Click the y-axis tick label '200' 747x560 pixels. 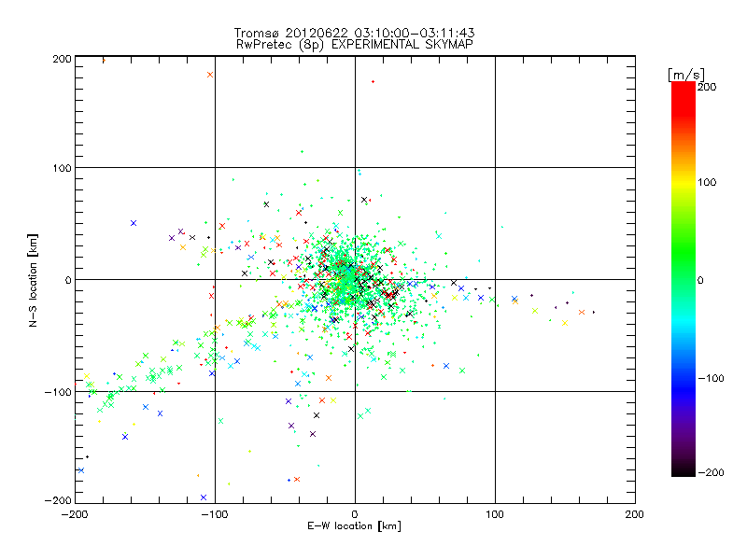click(x=62, y=59)
